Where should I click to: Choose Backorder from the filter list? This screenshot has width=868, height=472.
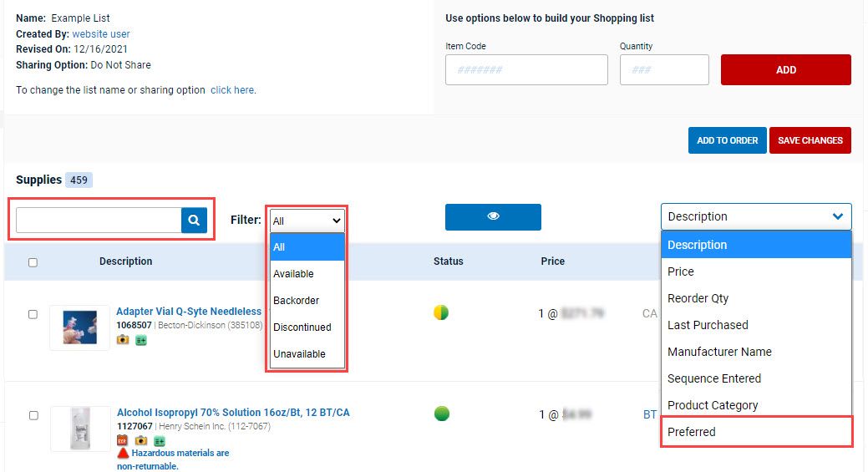pos(297,301)
